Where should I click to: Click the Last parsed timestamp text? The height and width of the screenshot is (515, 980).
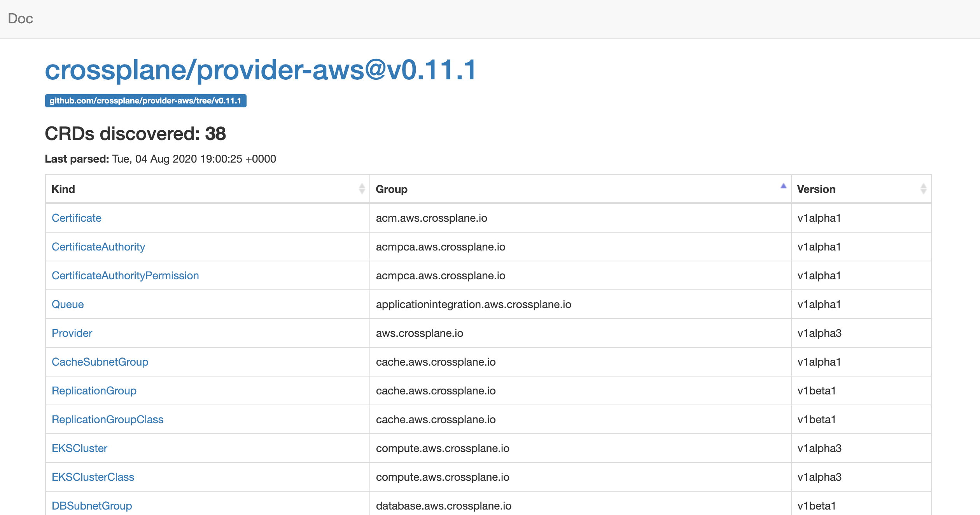point(161,159)
